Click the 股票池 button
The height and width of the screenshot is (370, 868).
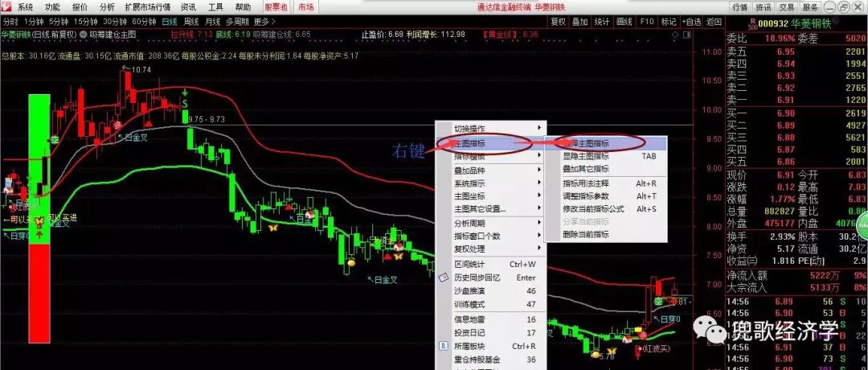point(276,7)
